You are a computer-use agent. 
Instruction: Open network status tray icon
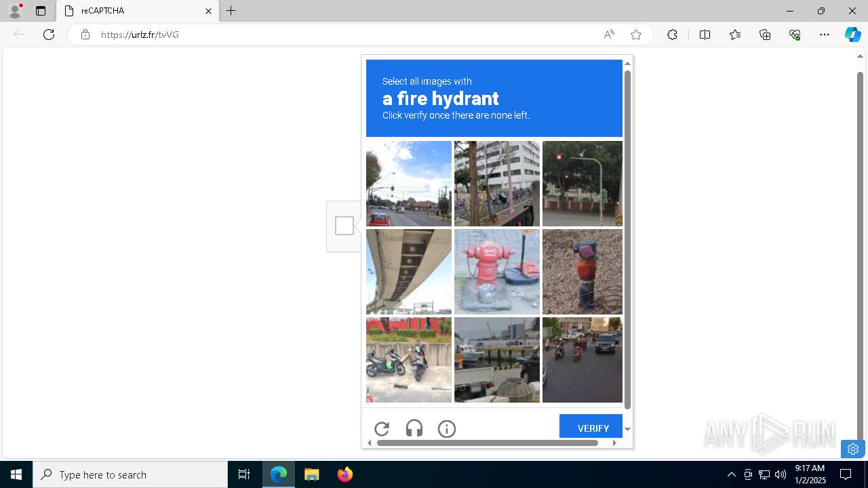[x=764, y=474]
